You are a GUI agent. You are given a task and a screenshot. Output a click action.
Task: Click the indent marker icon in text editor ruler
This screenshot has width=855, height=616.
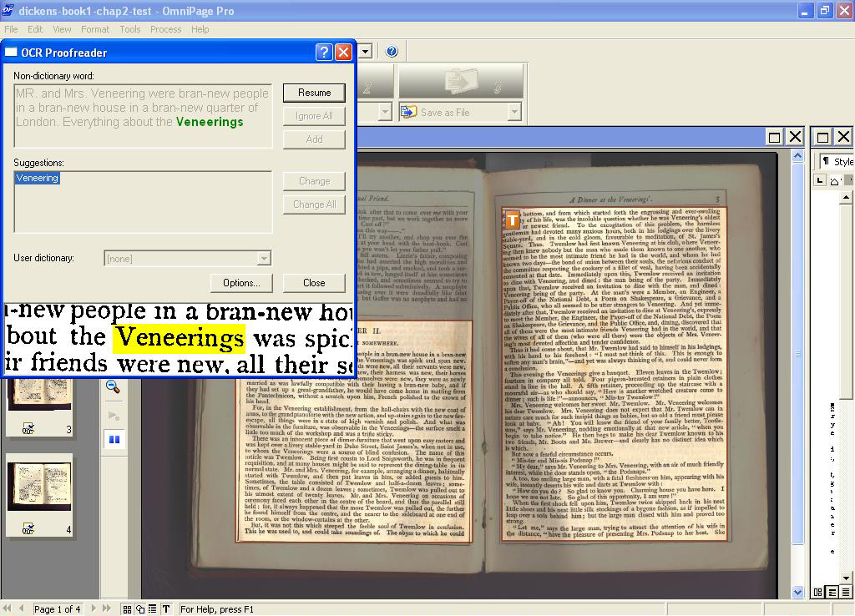(835, 181)
